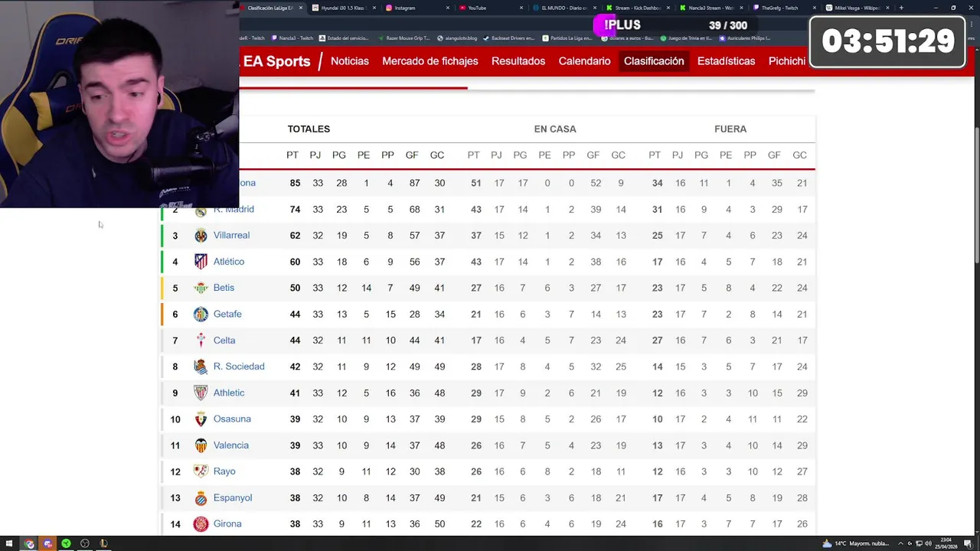
Task: Open the Celta team link
Action: coord(224,341)
